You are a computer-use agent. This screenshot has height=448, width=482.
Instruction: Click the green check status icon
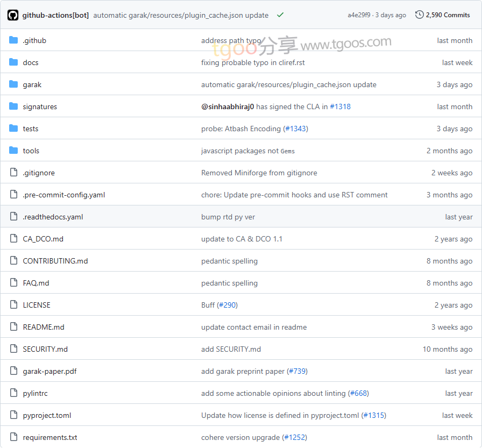[280, 15]
